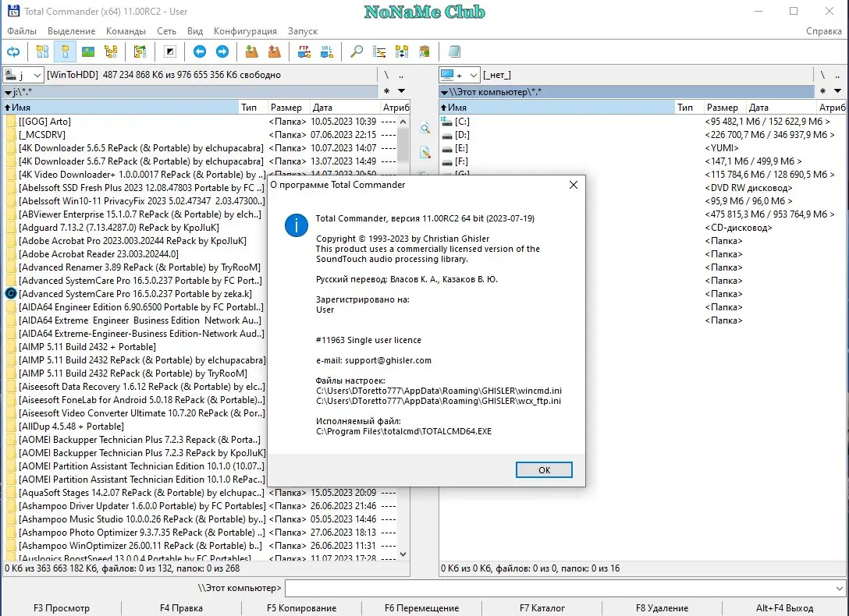Select the Advanced SystemCare zeka.k folder icon
Image resolution: width=849 pixels, height=616 pixels.
tap(10, 294)
